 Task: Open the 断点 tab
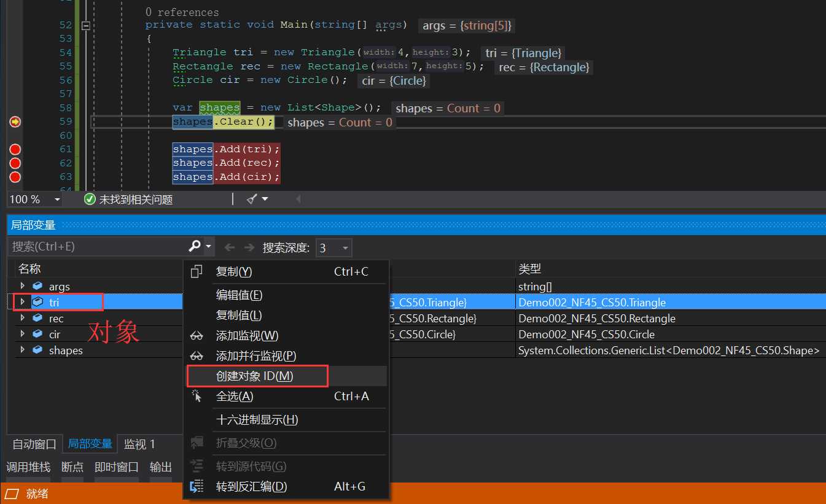coord(72,467)
